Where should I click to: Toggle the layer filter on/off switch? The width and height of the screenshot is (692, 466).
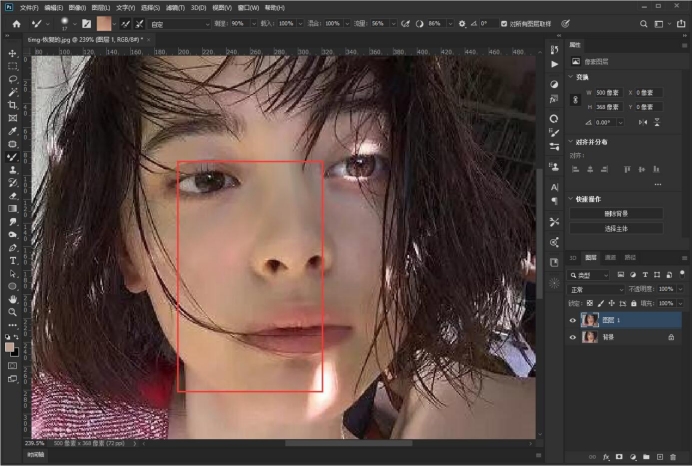682,274
